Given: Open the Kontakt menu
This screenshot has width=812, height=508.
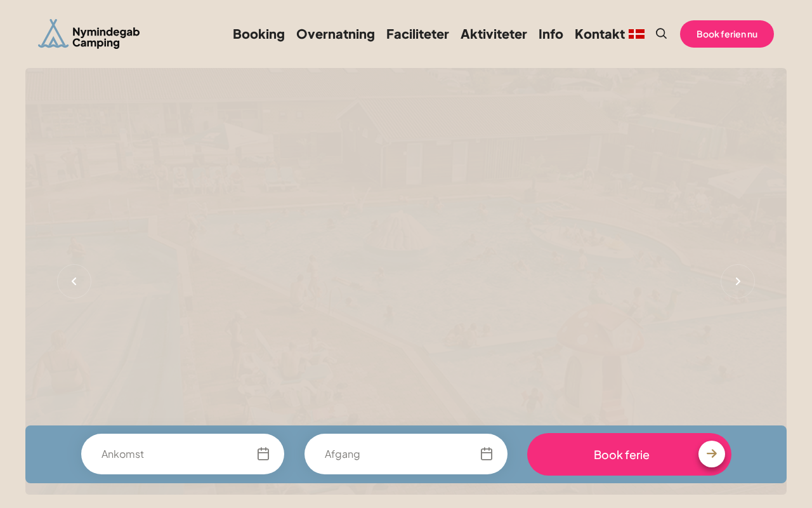Looking at the screenshot, I should [599, 34].
